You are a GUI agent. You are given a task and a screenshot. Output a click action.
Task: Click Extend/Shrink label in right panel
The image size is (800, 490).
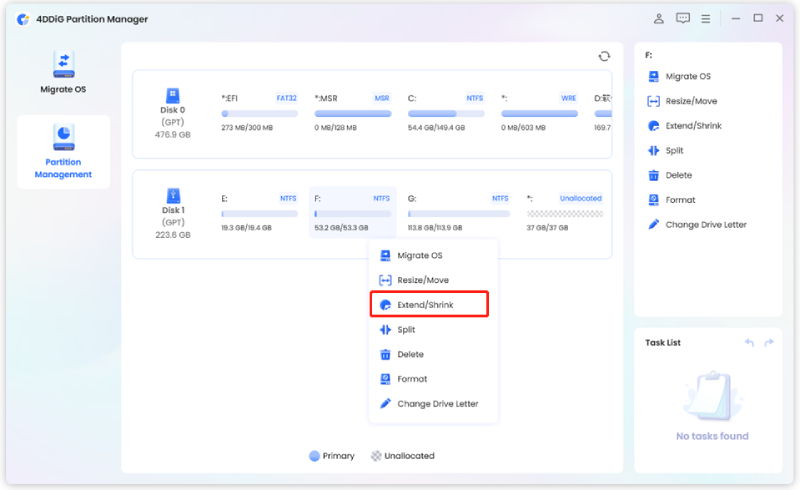[x=693, y=126]
